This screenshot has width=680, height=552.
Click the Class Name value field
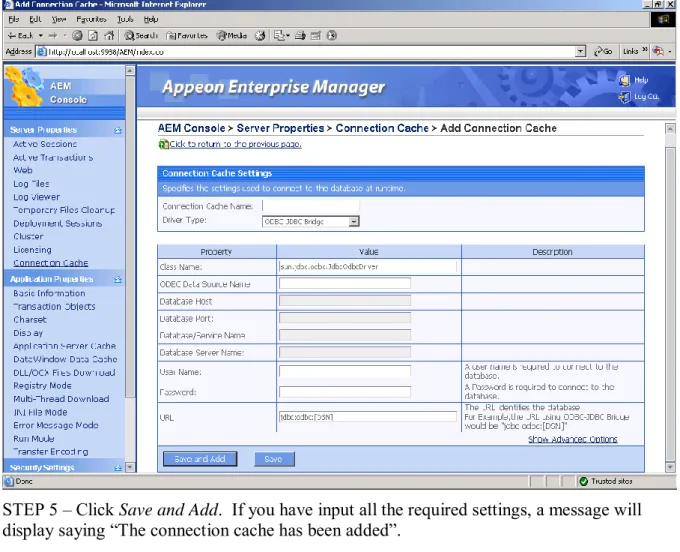(368, 267)
